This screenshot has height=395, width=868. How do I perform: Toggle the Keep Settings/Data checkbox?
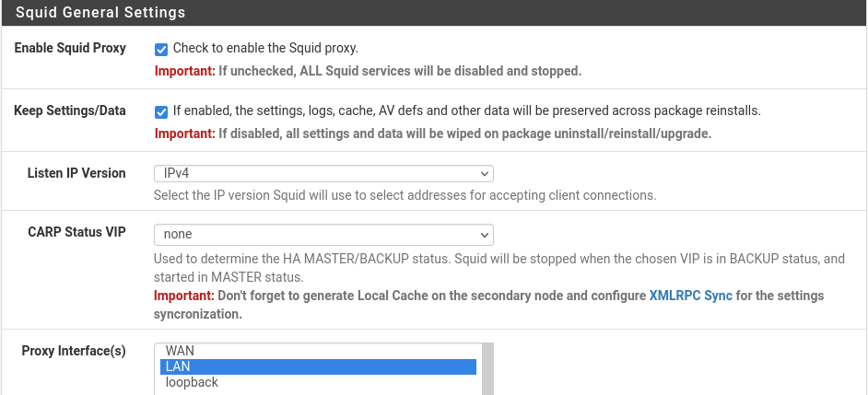[x=161, y=112]
